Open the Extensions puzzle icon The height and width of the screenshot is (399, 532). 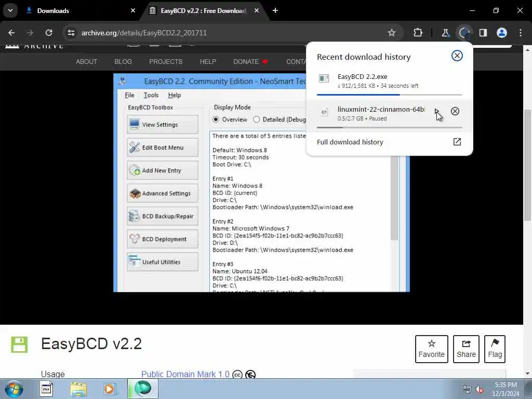[418, 33]
